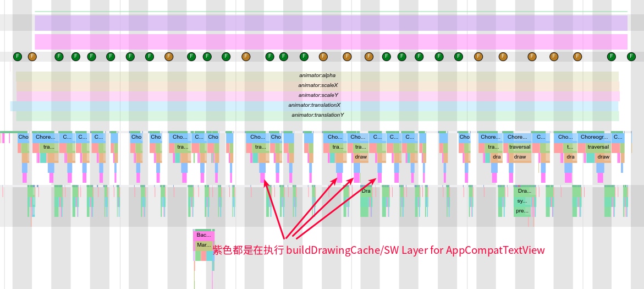
Task: Click the 'pre...' slice below sy...
Action: [522, 211]
